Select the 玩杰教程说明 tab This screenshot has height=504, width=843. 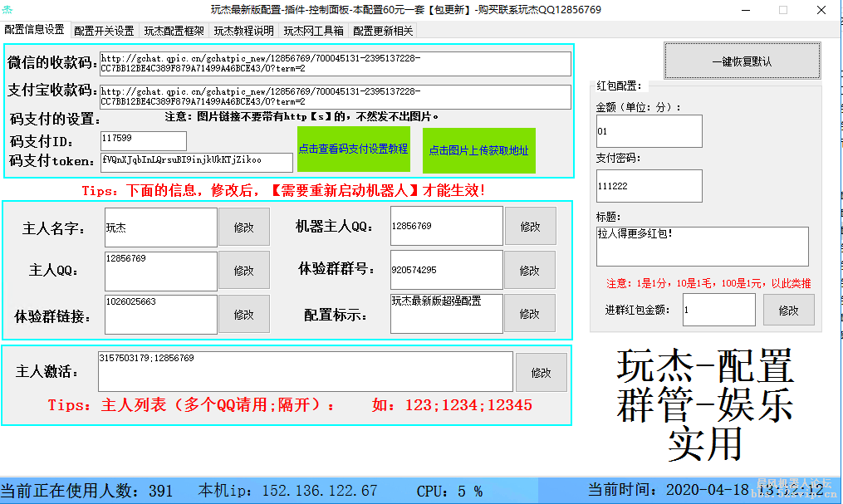[243, 31]
